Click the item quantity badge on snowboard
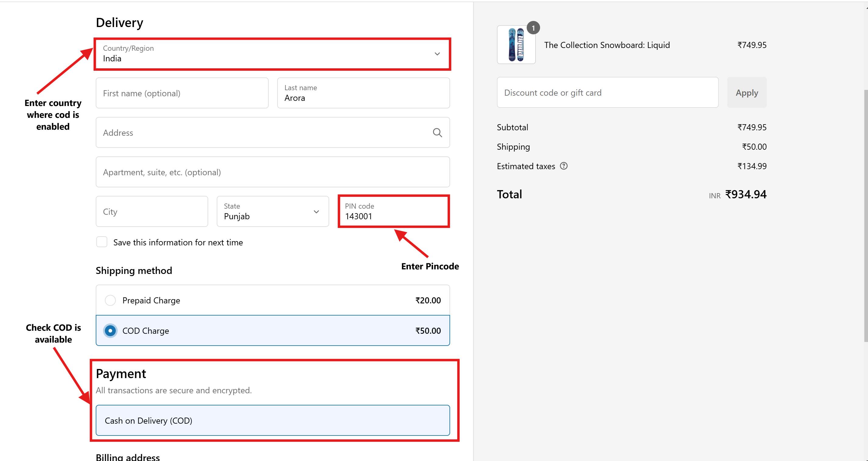Screen dimensions: 868x461 [x=533, y=28]
